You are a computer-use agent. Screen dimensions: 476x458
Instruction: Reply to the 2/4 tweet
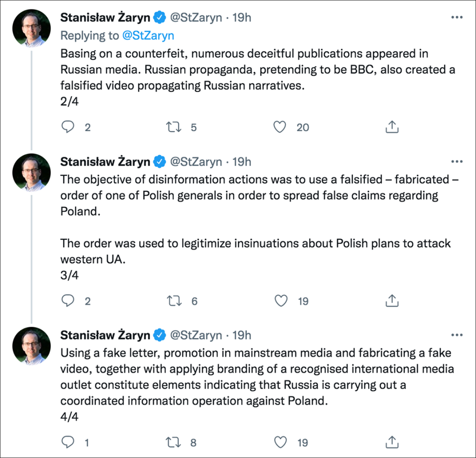pyautogui.click(x=68, y=127)
